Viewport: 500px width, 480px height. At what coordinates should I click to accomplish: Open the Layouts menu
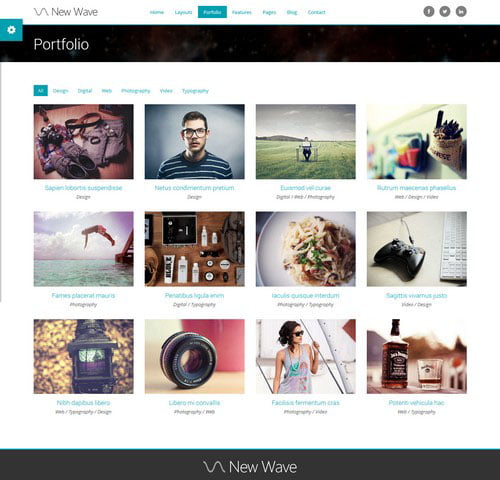[183, 12]
